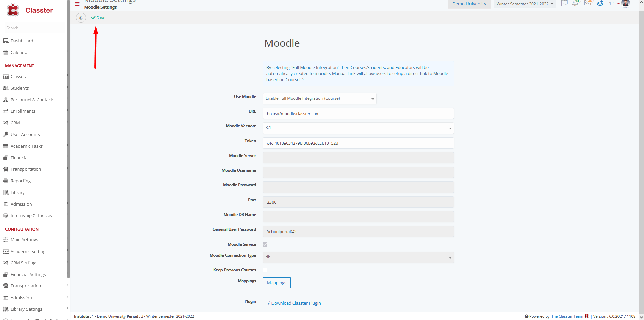Image resolution: width=644 pixels, height=320 pixels.
Task: Click the Internship & Thessis icon
Action: click(x=6, y=215)
